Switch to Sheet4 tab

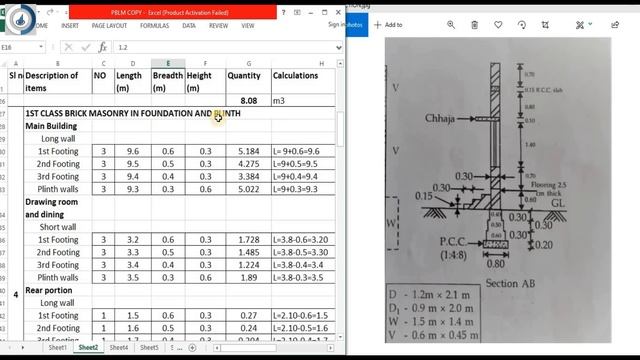pyautogui.click(x=119, y=347)
